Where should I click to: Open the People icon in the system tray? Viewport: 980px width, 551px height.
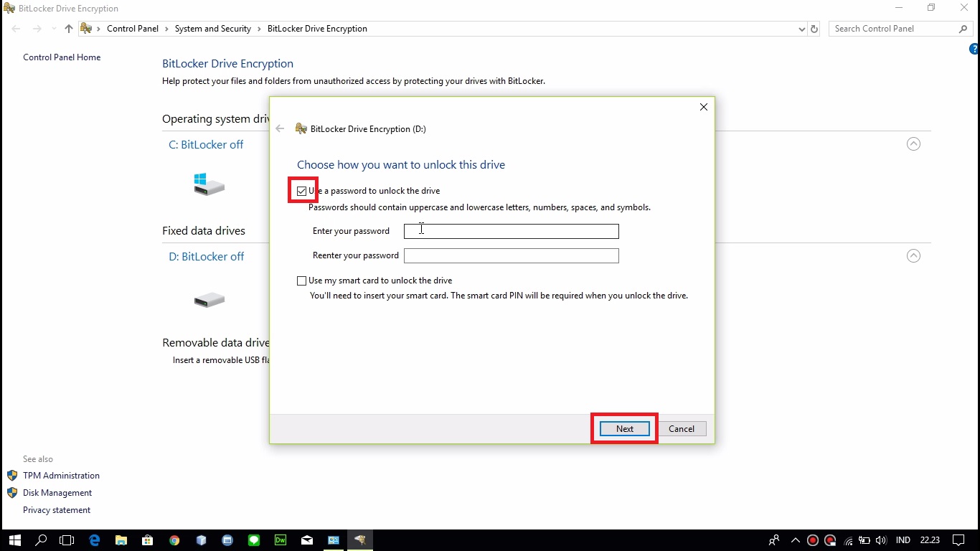pyautogui.click(x=773, y=540)
